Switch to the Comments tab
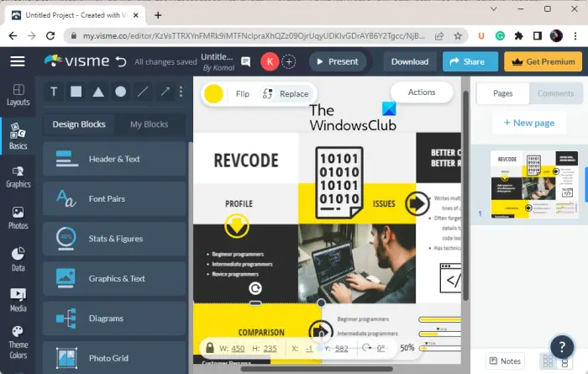Screen dimensions: 588x374 point(556,93)
